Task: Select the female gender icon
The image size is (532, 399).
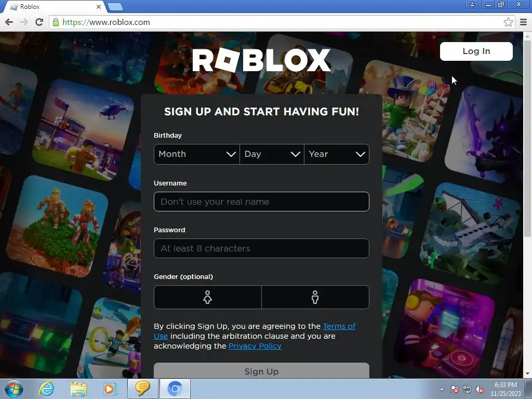Action: pyautogui.click(x=208, y=297)
